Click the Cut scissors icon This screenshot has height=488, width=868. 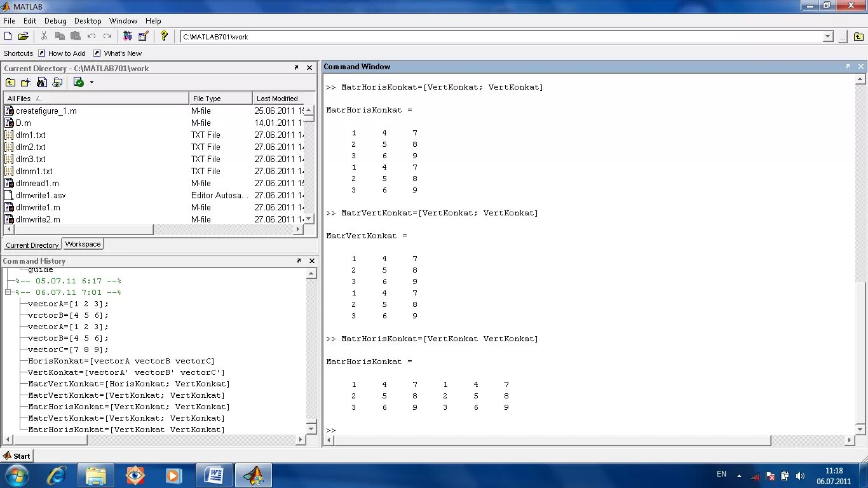(x=44, y=36)
